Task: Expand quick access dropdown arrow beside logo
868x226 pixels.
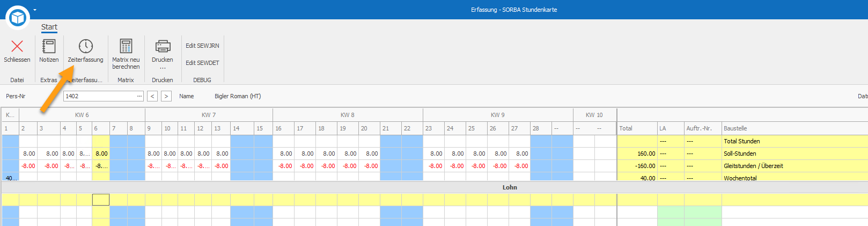Action: coord(35,10)
